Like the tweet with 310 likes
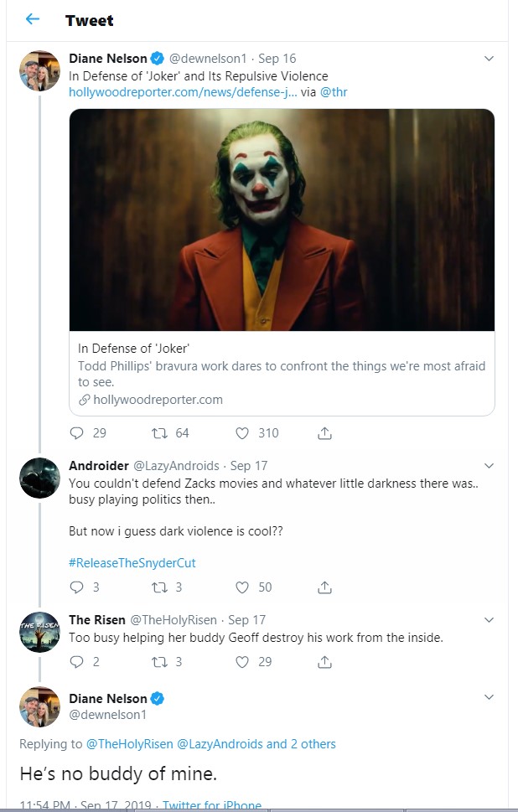The width and height of the screenshot is (518, 812). click(242, 433)
